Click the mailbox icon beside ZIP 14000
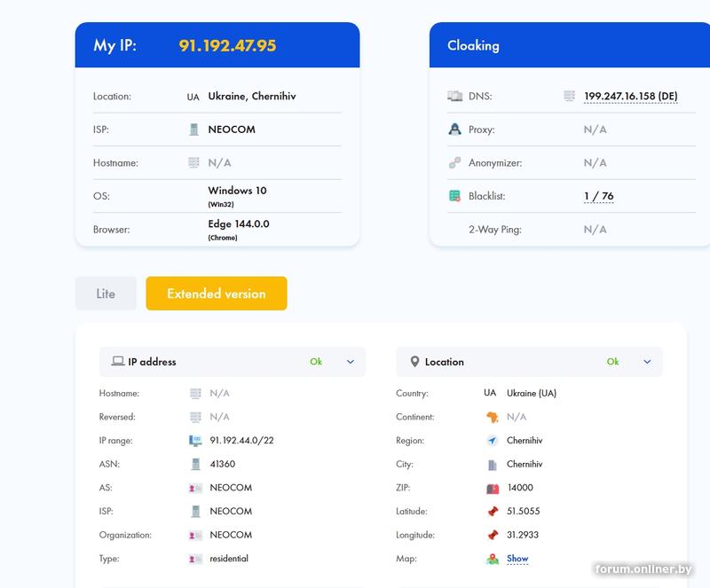The height and width of the screenshot is (588, 710). tap(493, 488)
